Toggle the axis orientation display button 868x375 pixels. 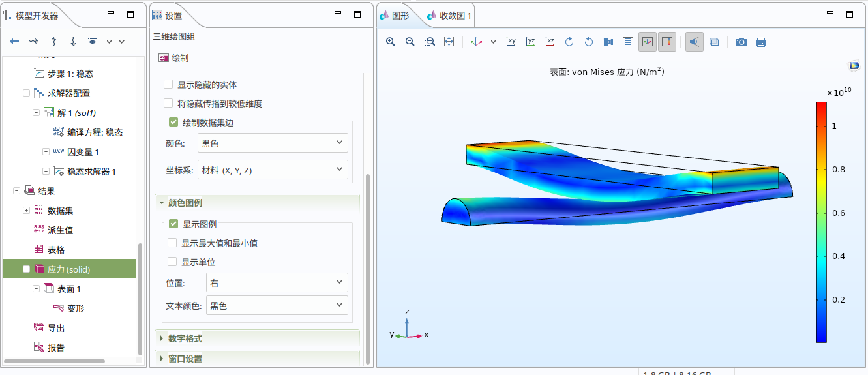[x=648, y=42]
